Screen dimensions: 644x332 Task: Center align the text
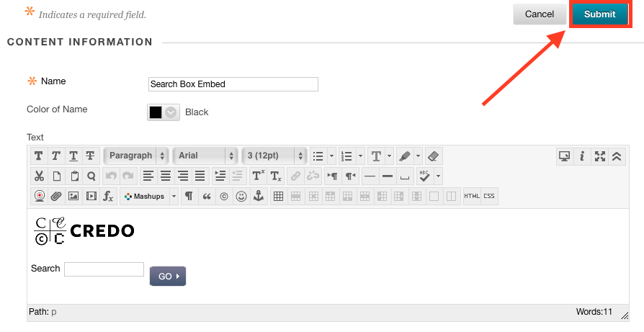point(166,176)
